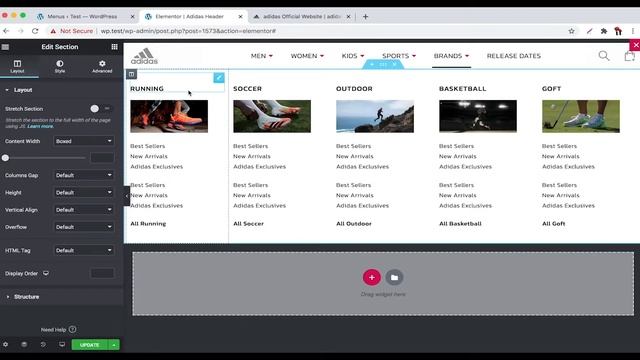Select the Basketball court thumbnail
The height and width of the screenshot is (360, 640).
tap(478, 116)
